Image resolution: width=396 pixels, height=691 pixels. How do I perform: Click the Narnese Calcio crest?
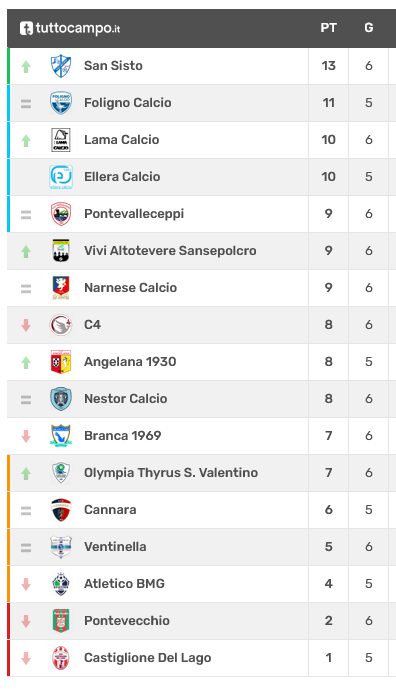[x=61, y=288]
